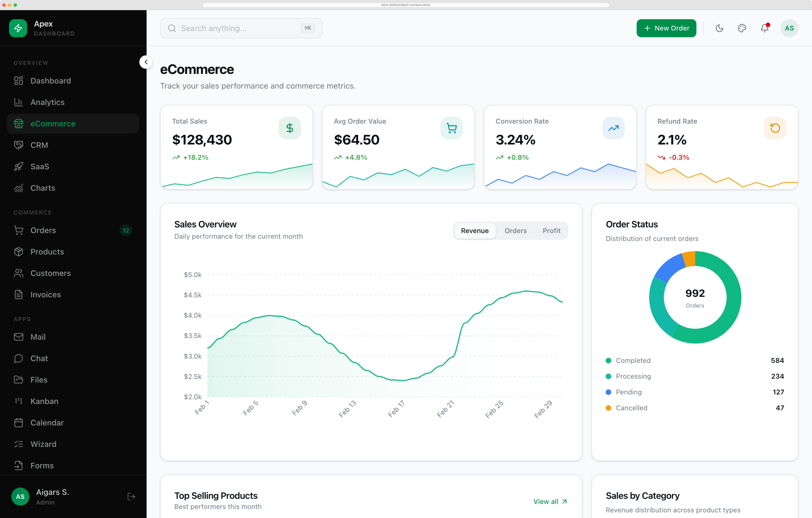Click the Order Status heading
This screenshot has height=518, width=812.
(632, 224)
